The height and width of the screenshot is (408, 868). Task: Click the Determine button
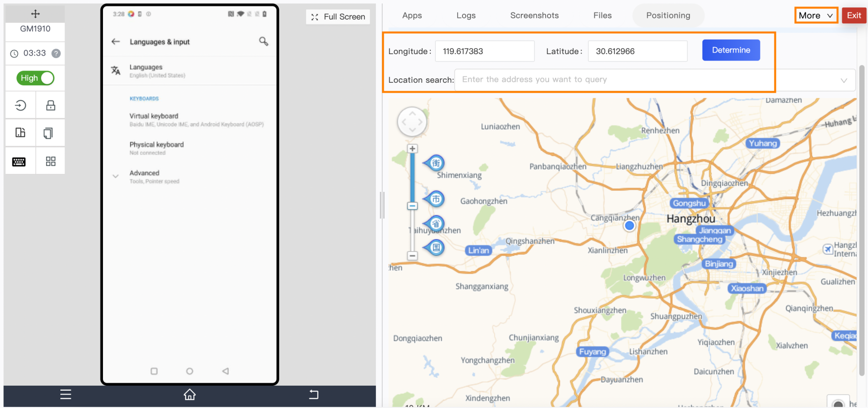[731, 50]
